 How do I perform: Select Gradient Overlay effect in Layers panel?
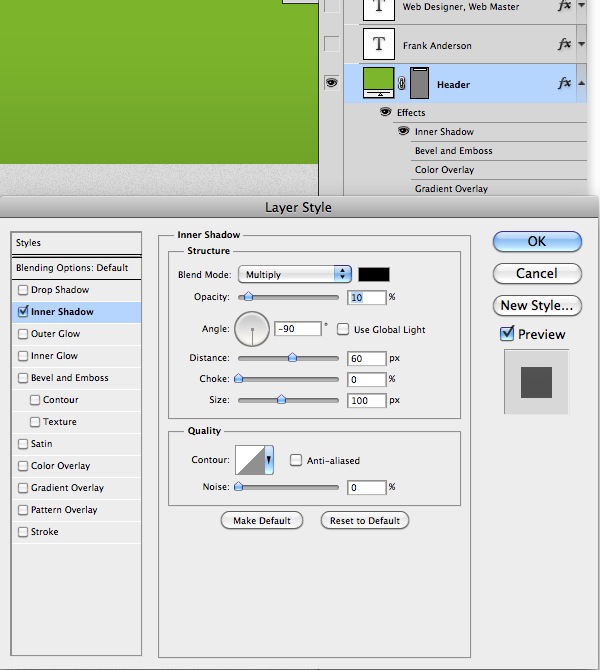click(451, 188)
